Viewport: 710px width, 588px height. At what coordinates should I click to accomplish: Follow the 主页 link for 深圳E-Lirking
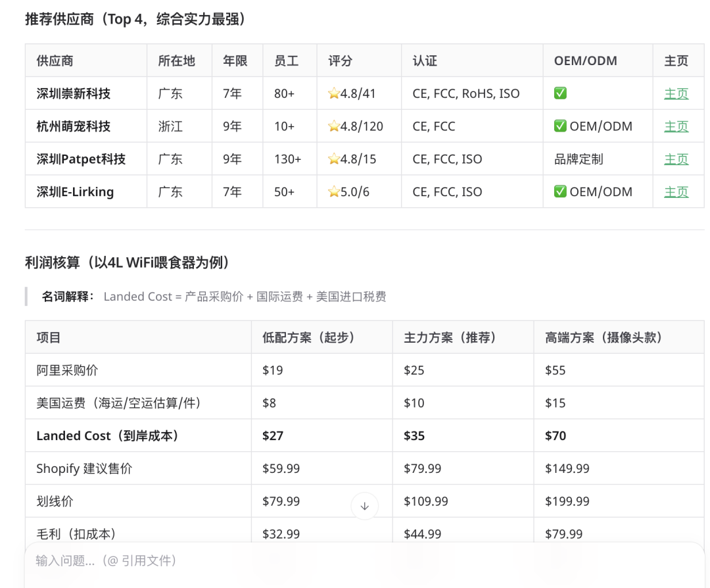(676, 192)
